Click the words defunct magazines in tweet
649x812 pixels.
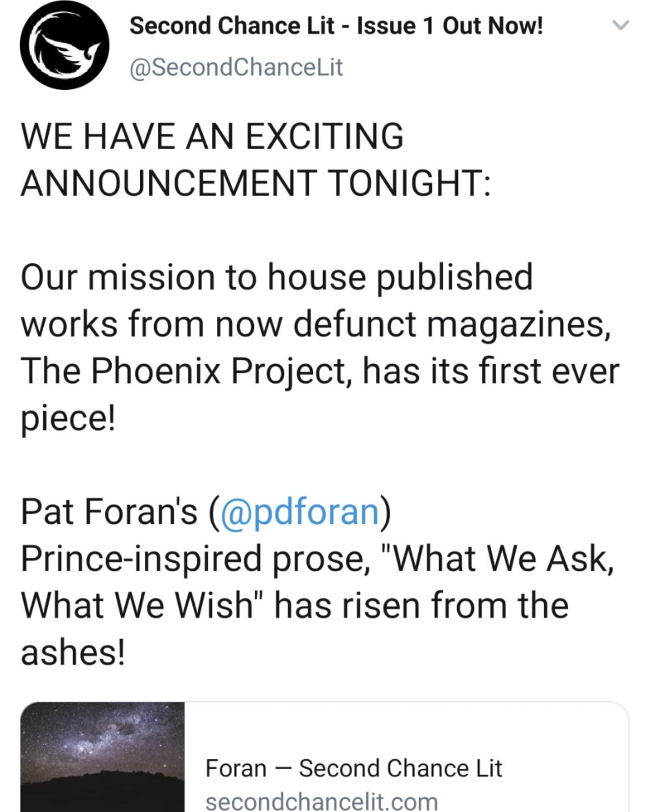coord(452,324)
